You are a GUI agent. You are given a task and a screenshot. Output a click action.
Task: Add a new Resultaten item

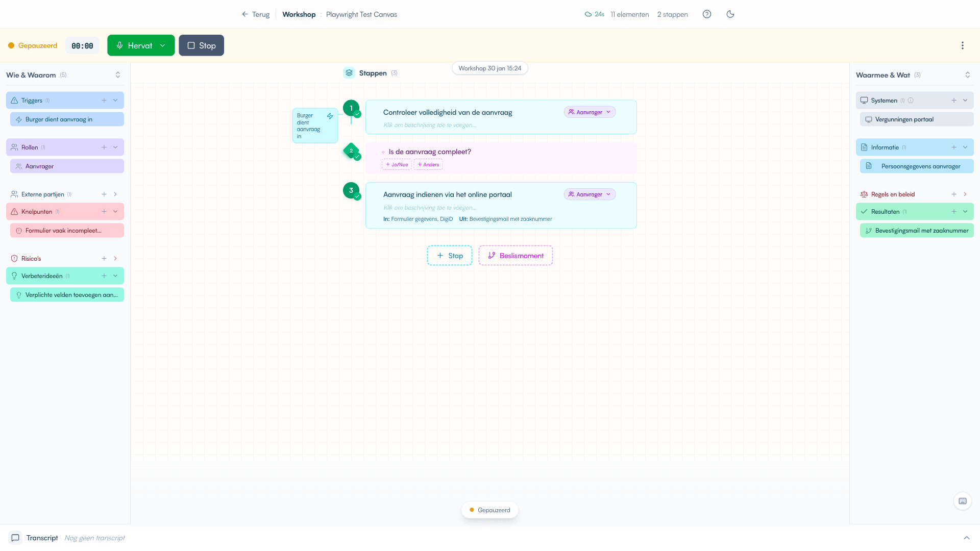click(954, 212)
